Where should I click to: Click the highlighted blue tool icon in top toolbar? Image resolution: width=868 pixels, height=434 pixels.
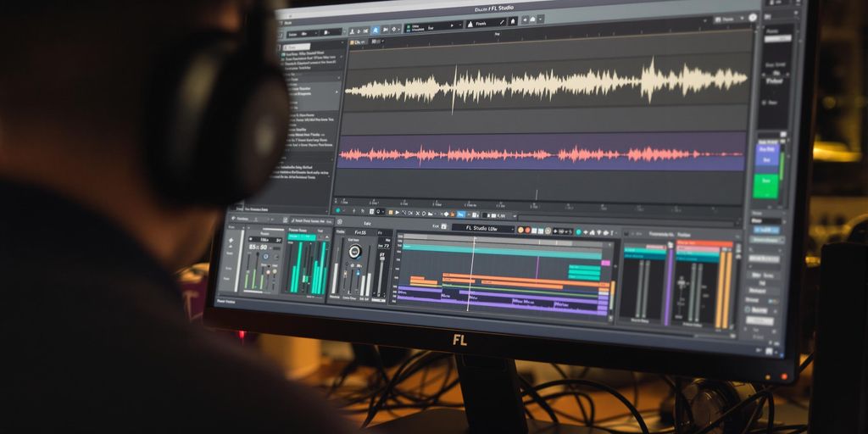click(x=375, y=29)
